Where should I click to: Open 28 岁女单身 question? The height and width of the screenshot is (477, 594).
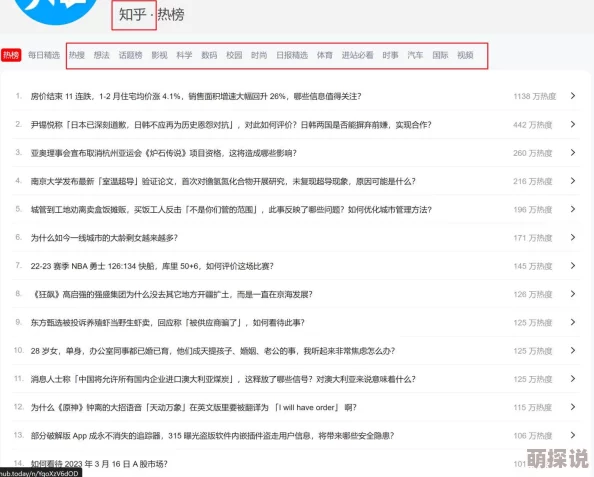coord(213,351)
